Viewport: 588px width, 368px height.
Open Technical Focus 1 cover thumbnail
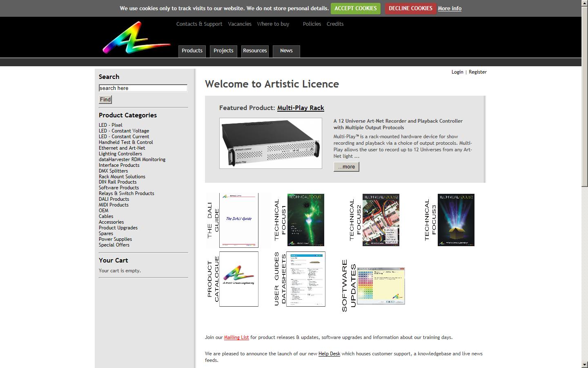pyautogui.click(x=305, y=220)
